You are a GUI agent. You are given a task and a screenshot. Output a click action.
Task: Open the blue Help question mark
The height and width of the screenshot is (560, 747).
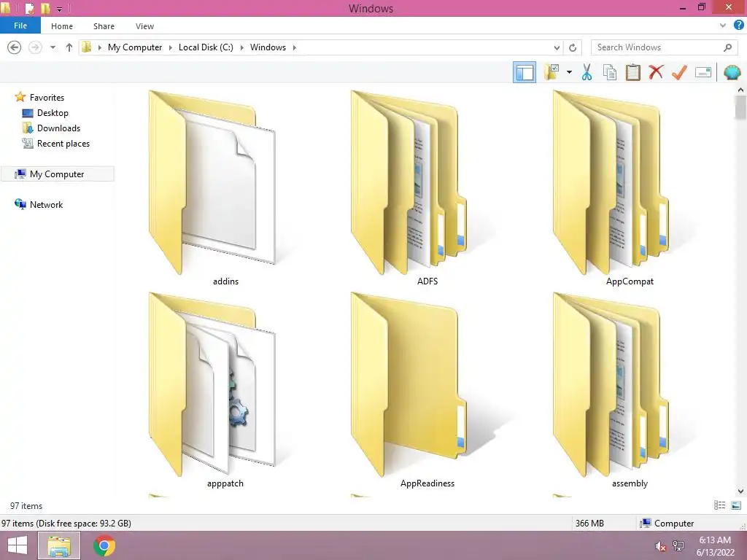tap(738, 26)
